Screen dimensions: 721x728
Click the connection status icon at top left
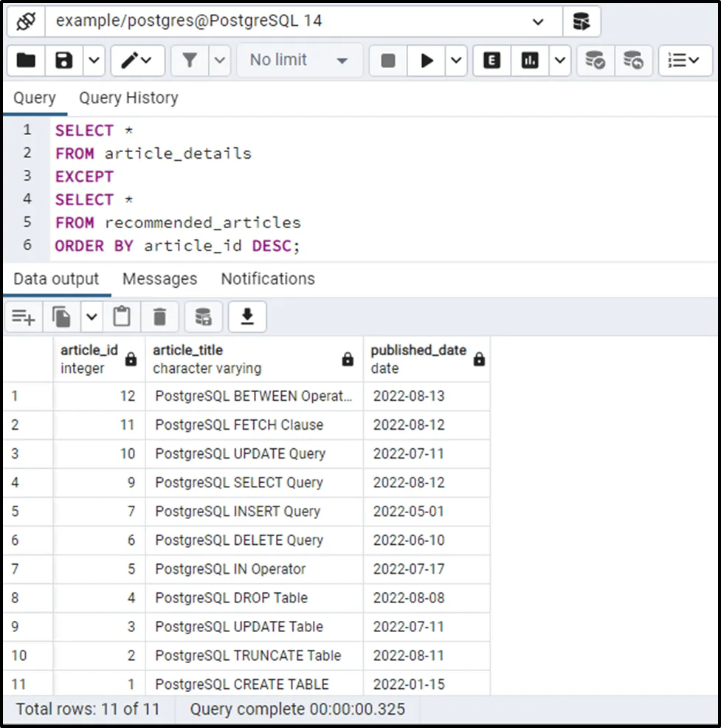point(26,21)
